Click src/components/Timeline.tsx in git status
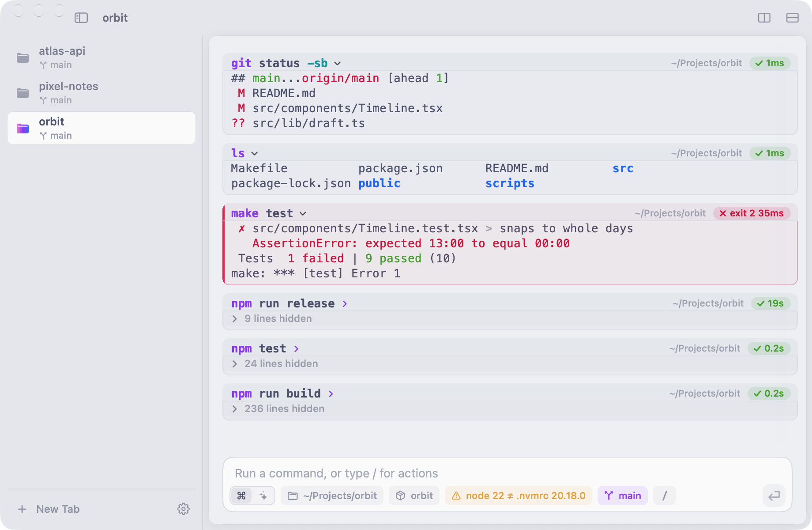 347,108
